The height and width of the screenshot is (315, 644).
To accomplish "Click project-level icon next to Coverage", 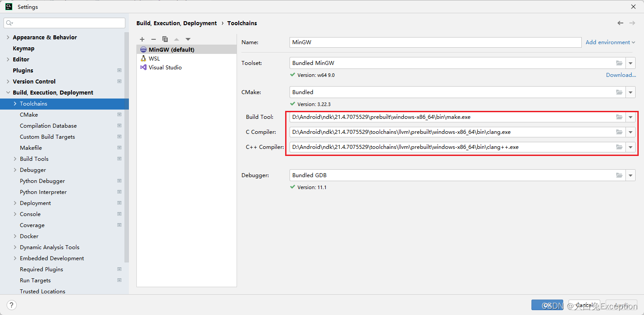I will [119, 225].
